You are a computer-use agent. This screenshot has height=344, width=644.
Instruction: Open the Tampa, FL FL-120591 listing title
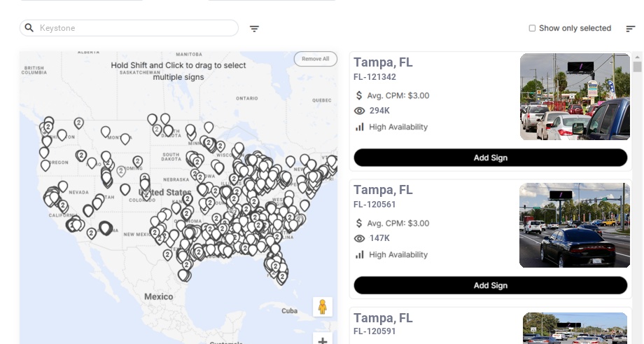click(x=383, y=318)
